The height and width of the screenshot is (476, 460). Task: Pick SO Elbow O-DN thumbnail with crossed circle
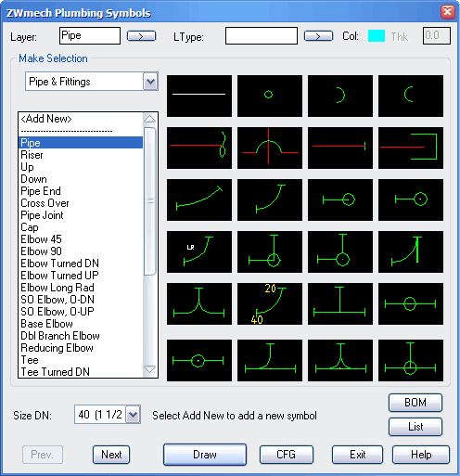tap(270, 251)
